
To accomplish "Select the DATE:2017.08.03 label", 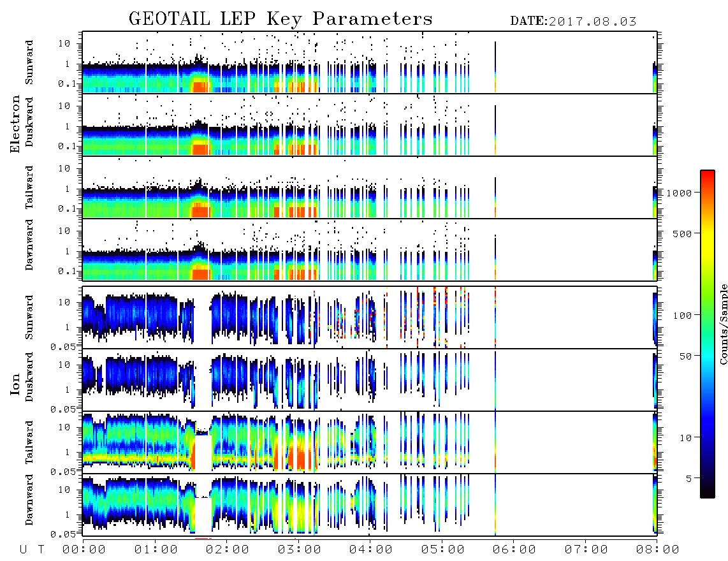I will (x=573, y=22).
